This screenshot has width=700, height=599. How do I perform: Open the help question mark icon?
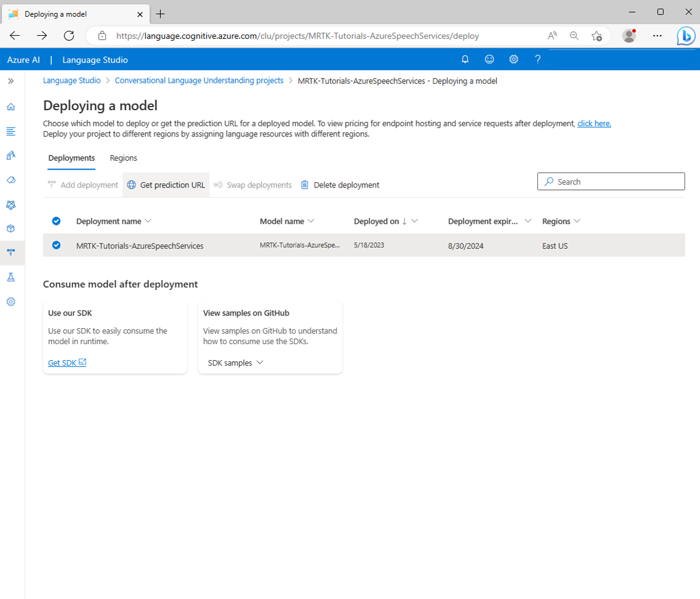click(537, 60)
